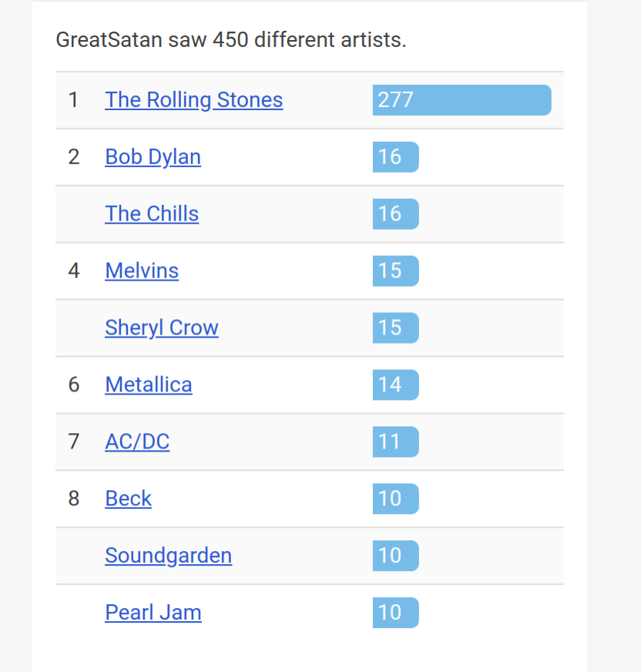
Task: Click the Bob Dylan link
Action: (x=153, y=157)
